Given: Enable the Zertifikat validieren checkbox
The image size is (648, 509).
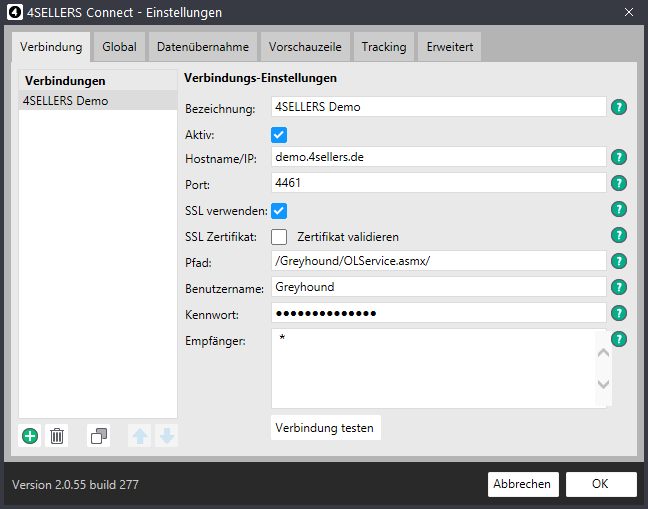Looking at the screenshot, I should [x=279, y=237].
